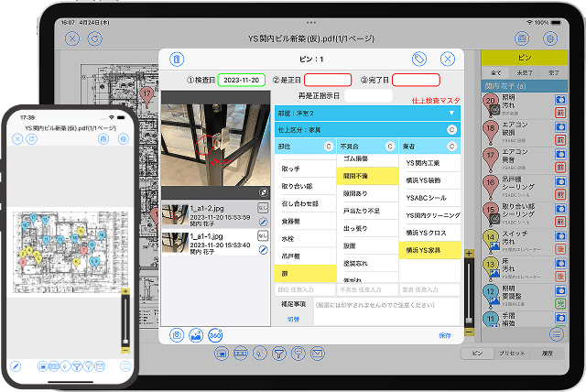Image resolution: width=586 pixels, height=392 pixels.
Task: Clear the 仕上区分：家具 selector
Action: [x=451, y=130]
